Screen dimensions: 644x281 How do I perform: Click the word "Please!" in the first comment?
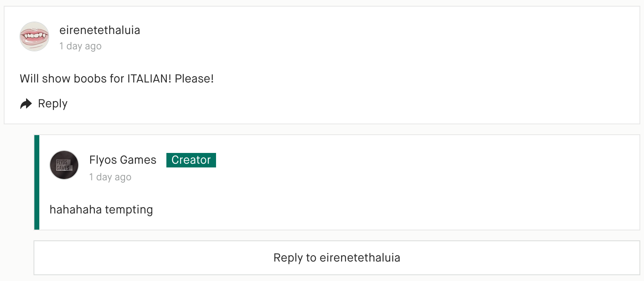pos(194,78)
